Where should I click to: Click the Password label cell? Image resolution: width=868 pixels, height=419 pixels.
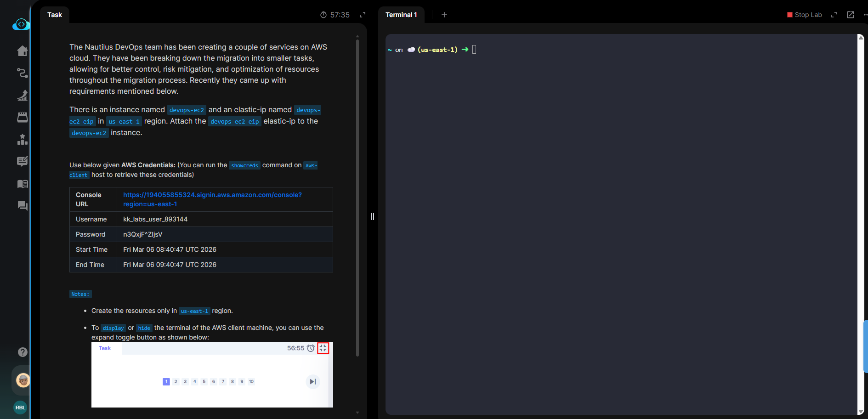click(93, 234)
